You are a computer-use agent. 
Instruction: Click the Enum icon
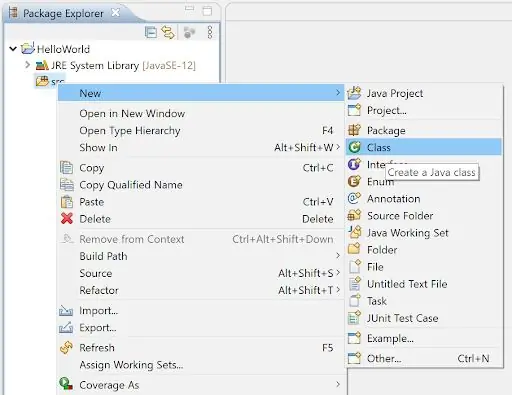pyautogui.click(x=354, y=181)
